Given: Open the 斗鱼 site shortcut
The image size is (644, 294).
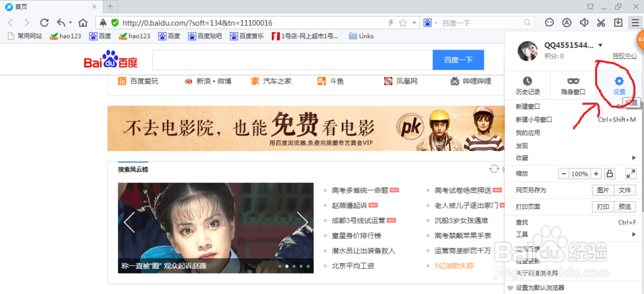Looking at the screenshot, I should tap(330, 81).
